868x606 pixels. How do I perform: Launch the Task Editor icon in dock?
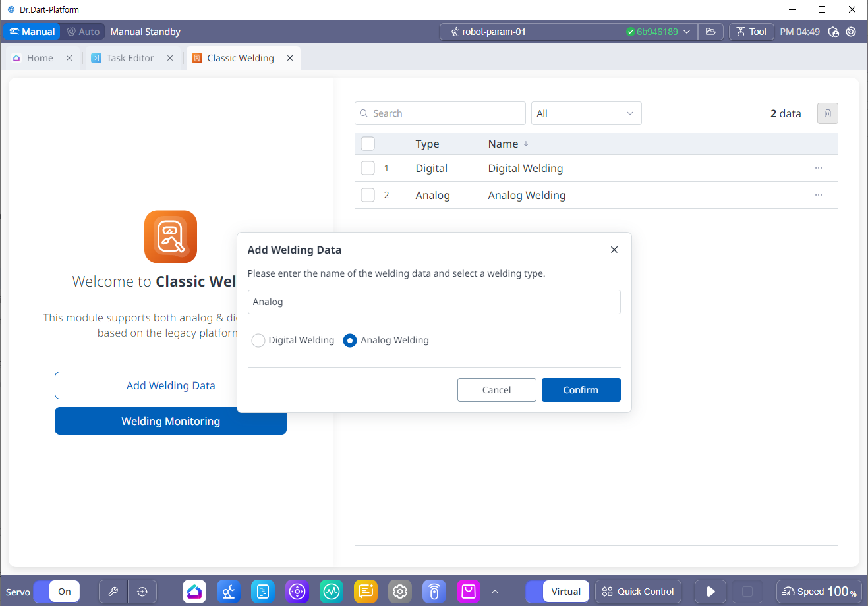263,592
